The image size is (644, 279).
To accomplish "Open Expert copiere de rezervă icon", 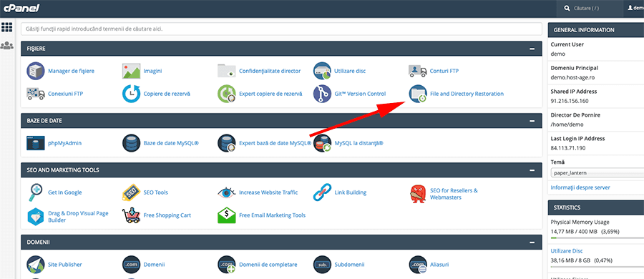I will pyautogui.click(x=227, y=94).
